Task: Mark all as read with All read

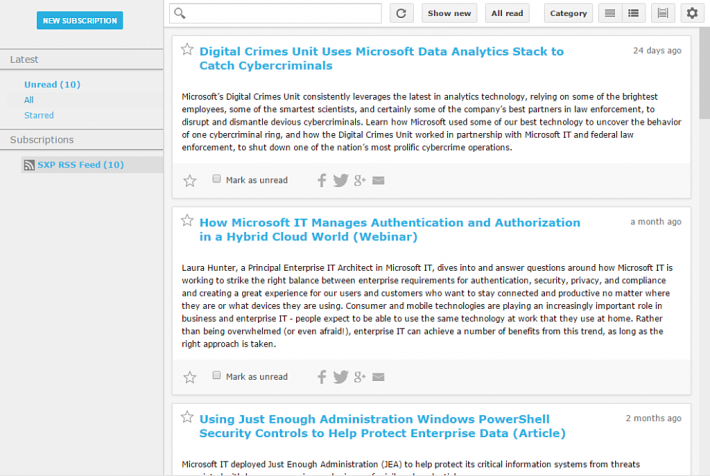Action: (x=507, y=13)
